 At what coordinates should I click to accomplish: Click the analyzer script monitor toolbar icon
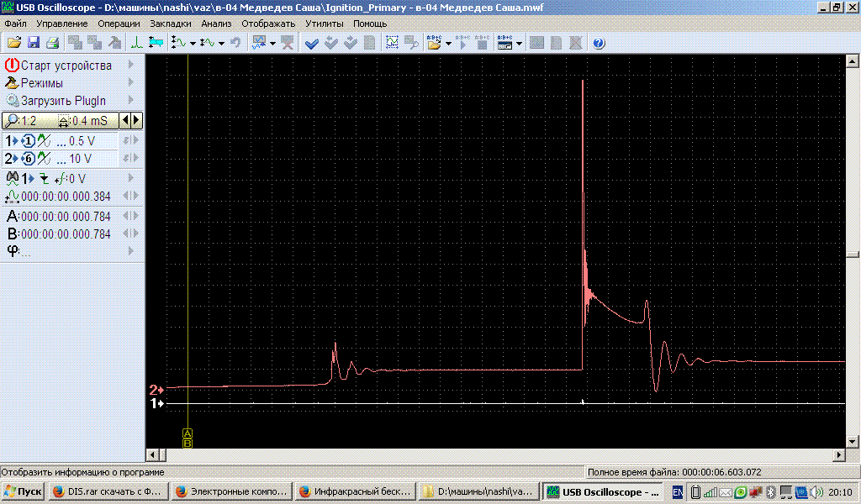(259, 43)
